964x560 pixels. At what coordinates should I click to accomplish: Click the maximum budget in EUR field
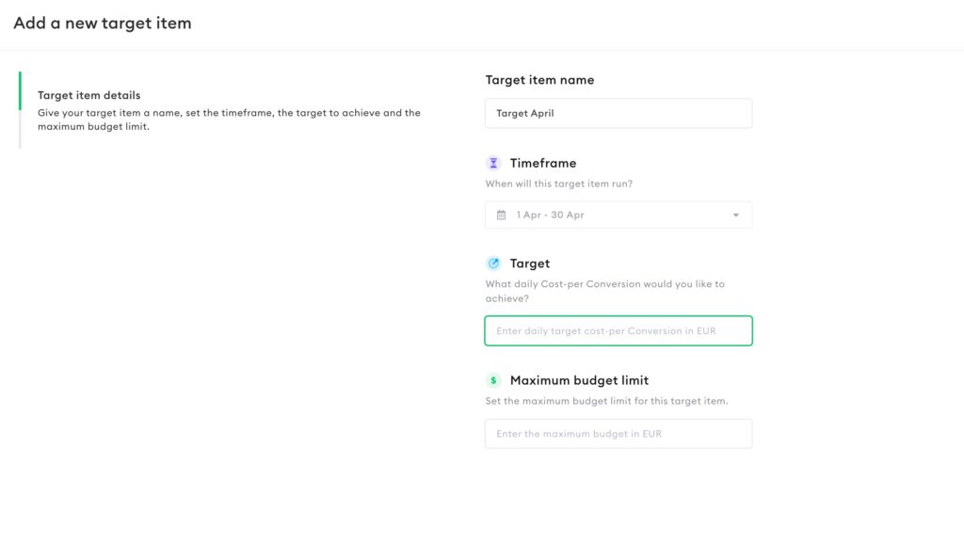click(x=618, y=434)
